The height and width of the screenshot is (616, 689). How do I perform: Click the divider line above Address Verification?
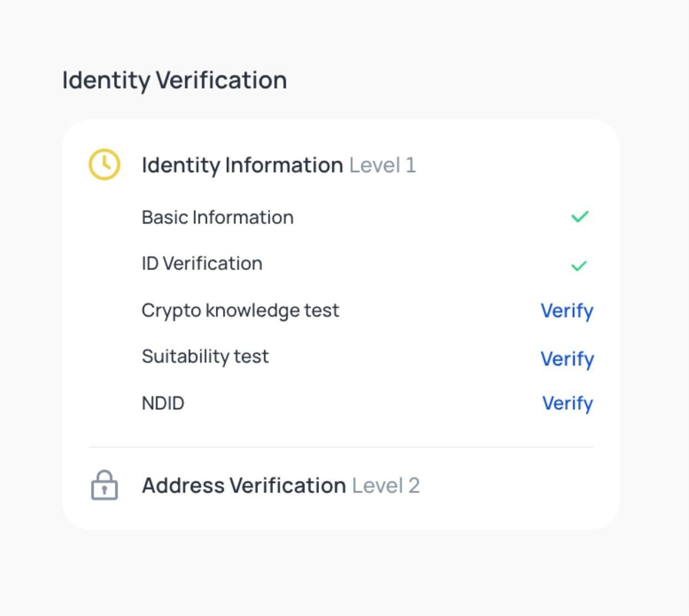click(341, 447)
